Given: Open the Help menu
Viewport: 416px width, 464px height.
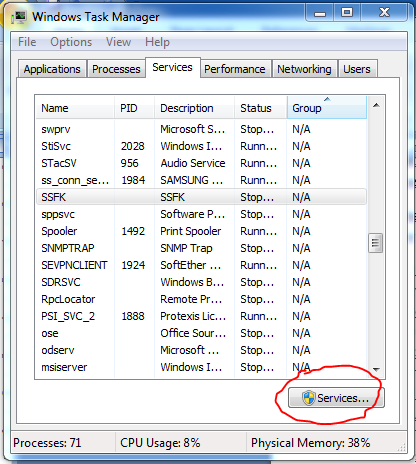Looking at the screenshot, I should (157, 42).
